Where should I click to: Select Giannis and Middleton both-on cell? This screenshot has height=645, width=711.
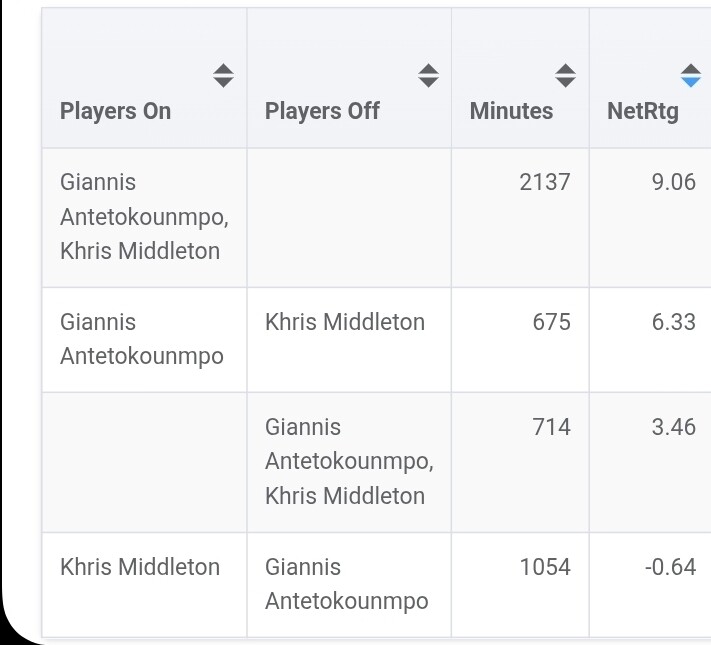139,216
